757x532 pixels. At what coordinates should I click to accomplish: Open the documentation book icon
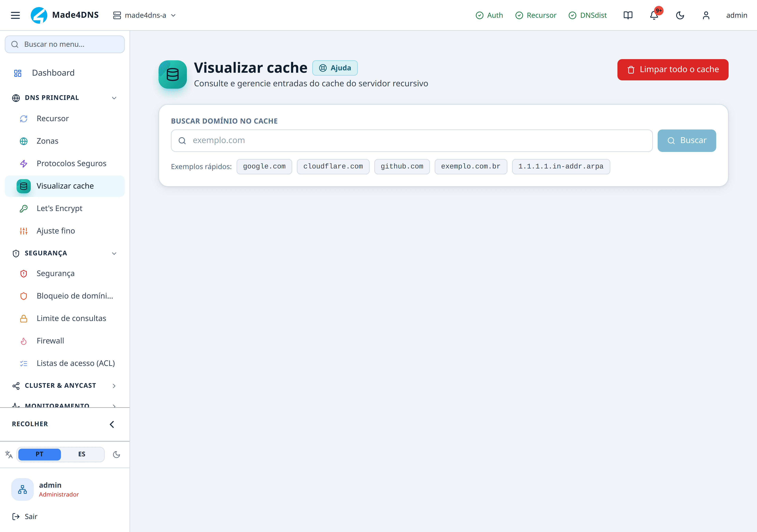click(x=628, y=15)
